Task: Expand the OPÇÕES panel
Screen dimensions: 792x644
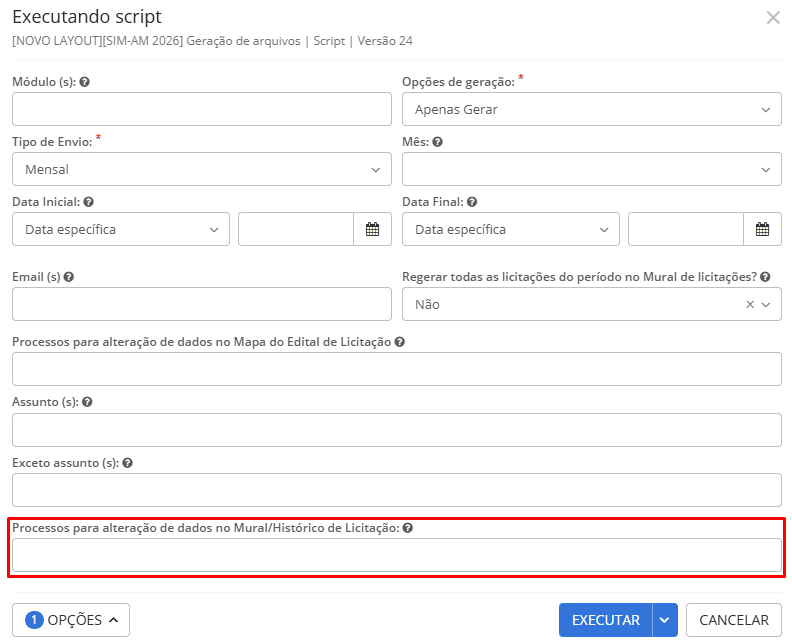Action: click(70, 620)
